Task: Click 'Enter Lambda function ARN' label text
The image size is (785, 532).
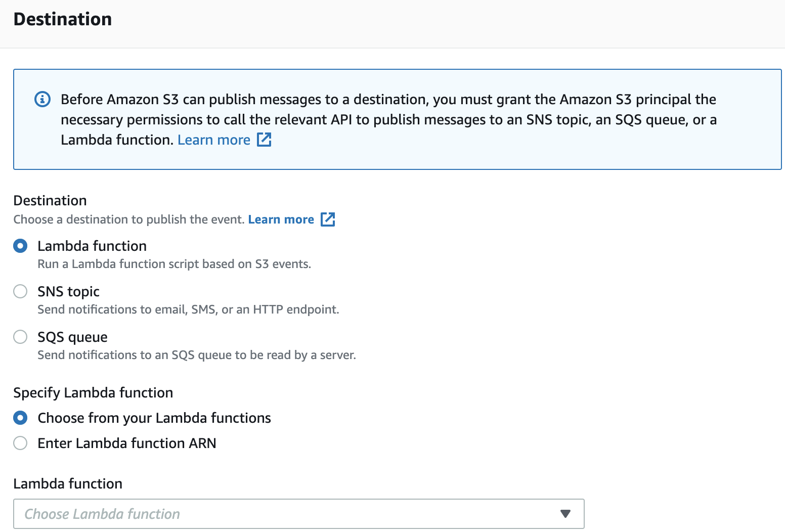Action: (x=127, y=444)
